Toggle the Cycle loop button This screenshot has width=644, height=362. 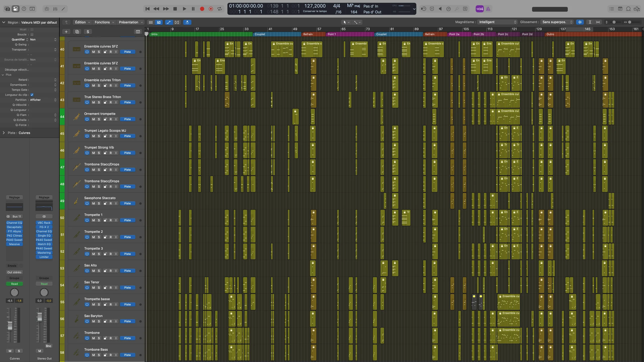220,9
